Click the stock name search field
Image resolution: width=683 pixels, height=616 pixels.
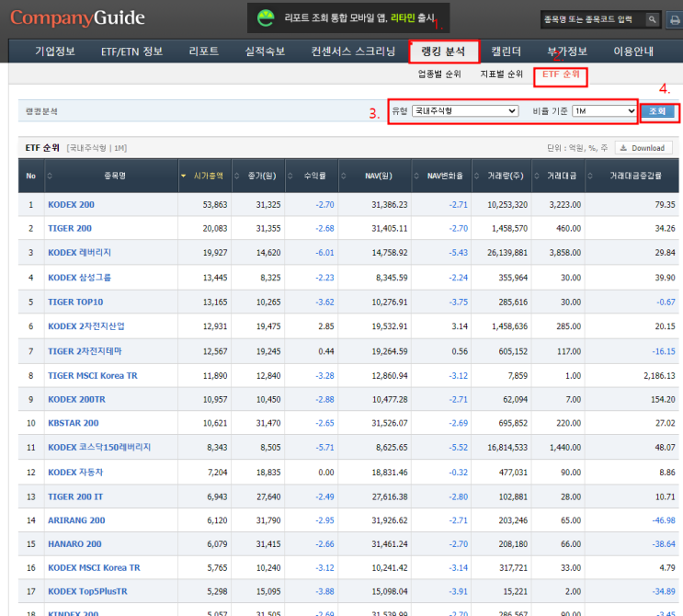click(592, 19)
